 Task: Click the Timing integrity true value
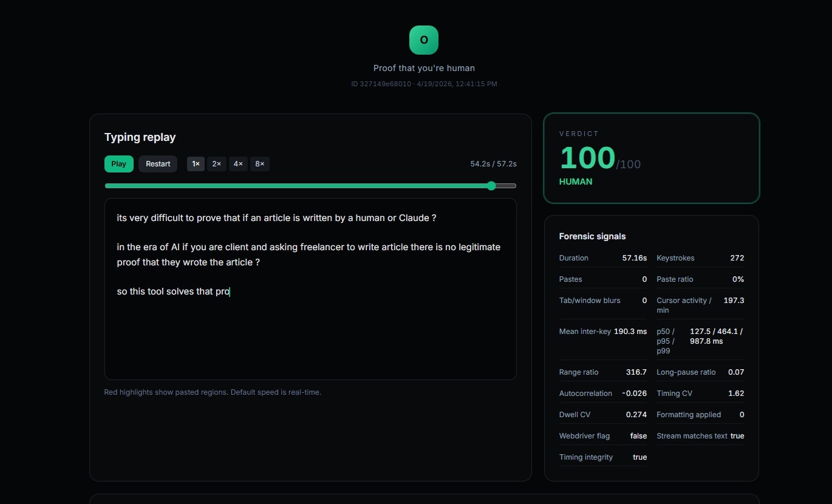tap(640, 457)
